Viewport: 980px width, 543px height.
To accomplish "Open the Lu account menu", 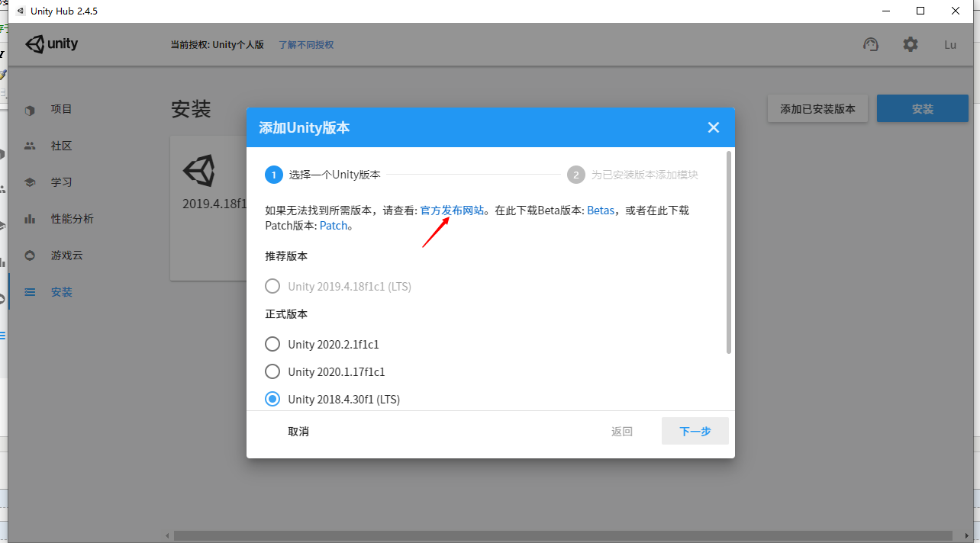I will coord(950,44).
